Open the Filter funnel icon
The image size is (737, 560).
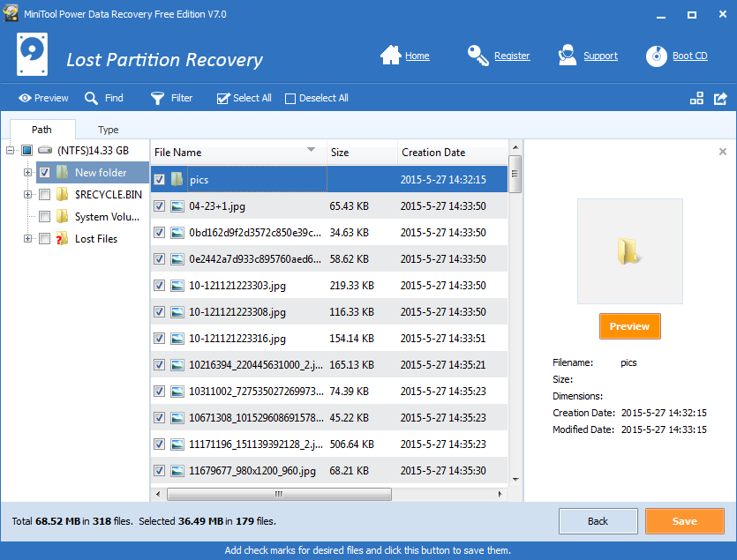(157, 98)
